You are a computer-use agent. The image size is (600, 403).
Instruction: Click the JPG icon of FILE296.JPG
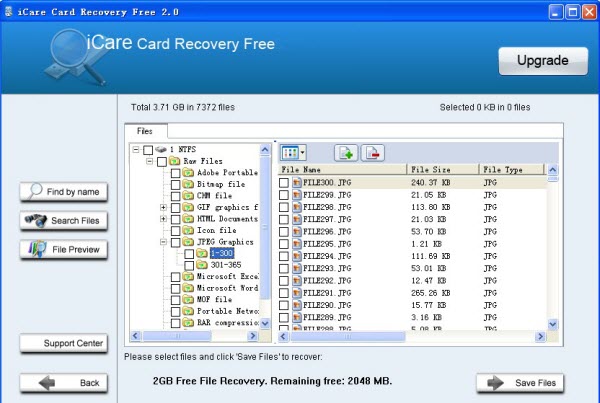[x=297, y=232]
